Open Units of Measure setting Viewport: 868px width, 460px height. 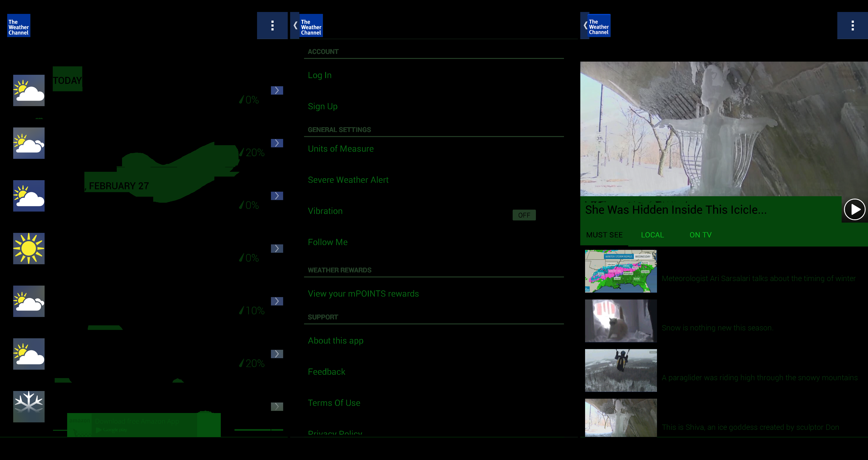tap(340, 149)
